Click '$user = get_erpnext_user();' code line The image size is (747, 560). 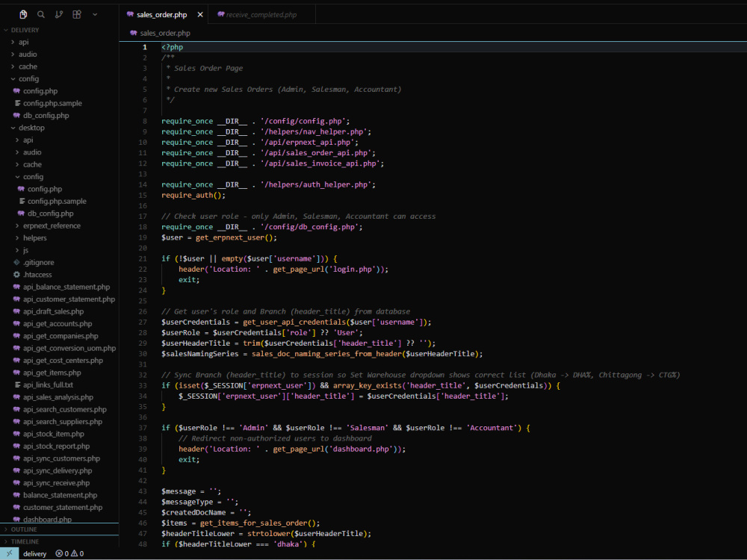(219, 237)
